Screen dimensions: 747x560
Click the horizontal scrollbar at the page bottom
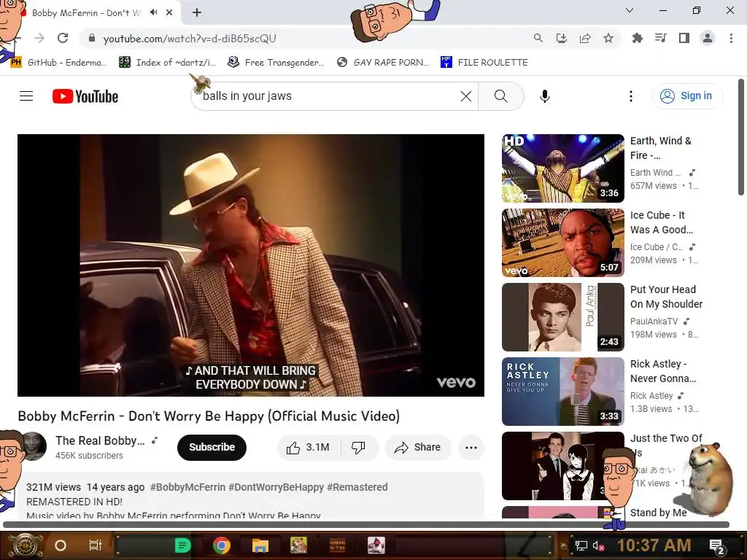366,525
